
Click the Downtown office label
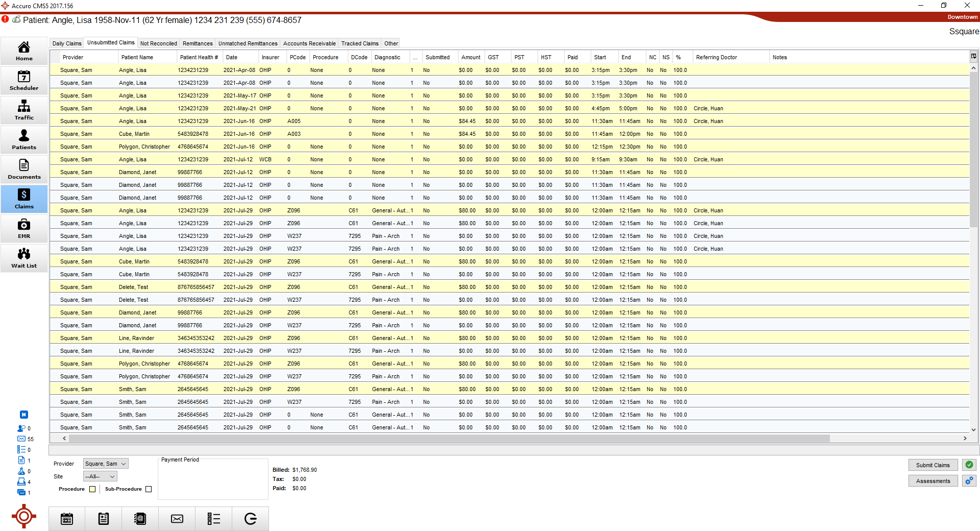962,17
